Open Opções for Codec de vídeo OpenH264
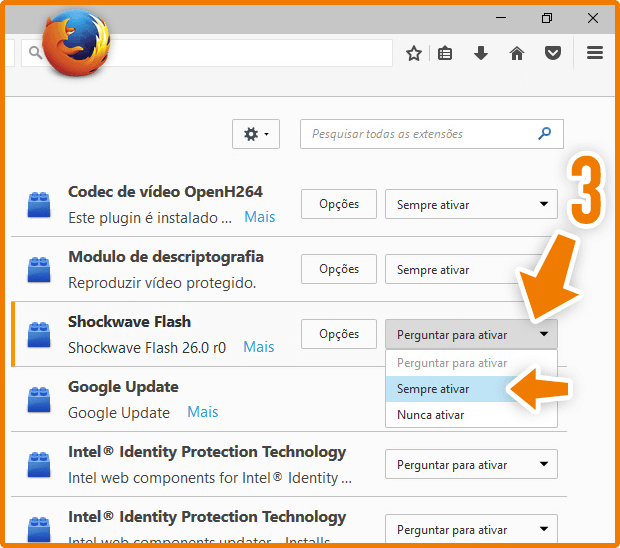 pos(339,204)
